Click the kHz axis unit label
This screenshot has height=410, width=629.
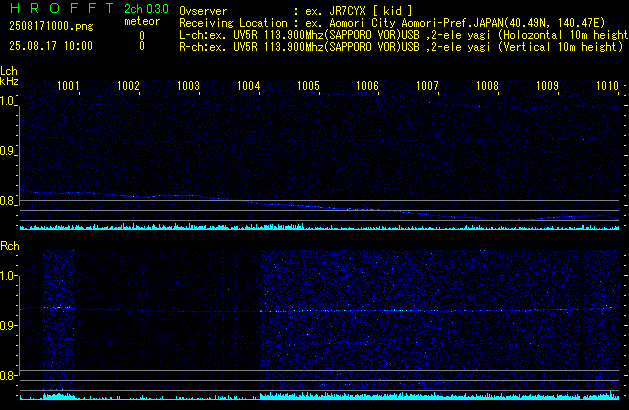pyautogui.click(x=9, y=81)
